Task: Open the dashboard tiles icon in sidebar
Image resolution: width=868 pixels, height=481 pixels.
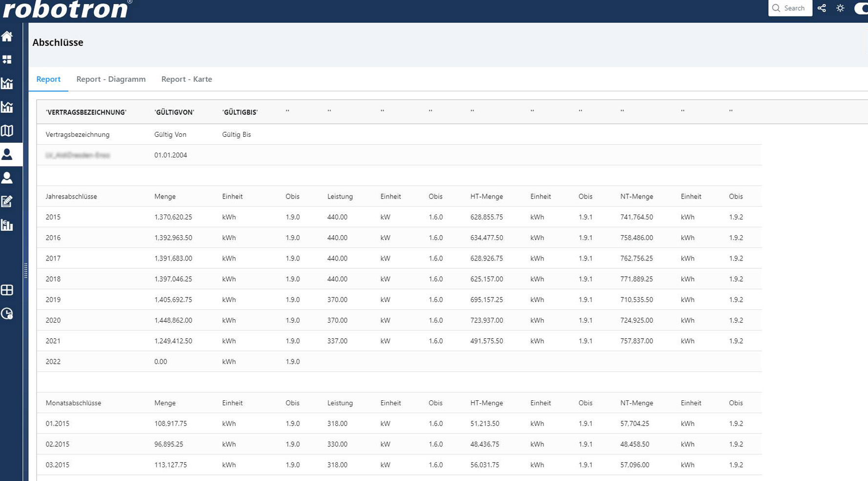Action: pos(7,60)
